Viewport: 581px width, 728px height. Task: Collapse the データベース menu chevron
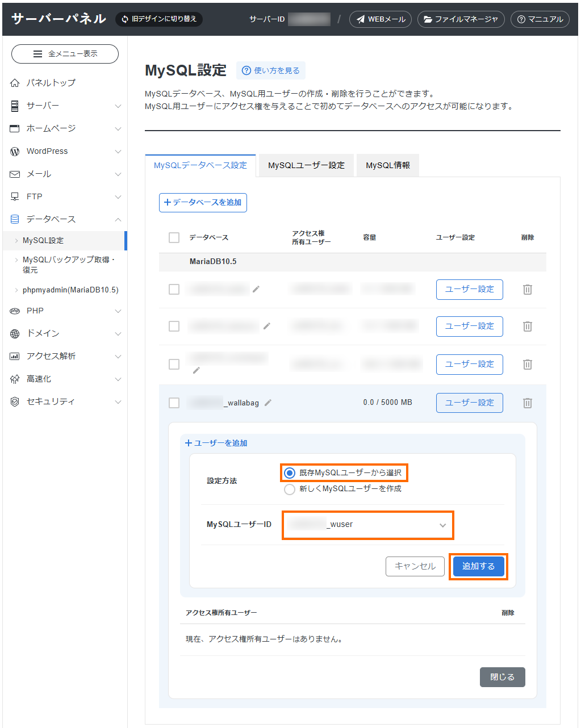coord(118,220)
